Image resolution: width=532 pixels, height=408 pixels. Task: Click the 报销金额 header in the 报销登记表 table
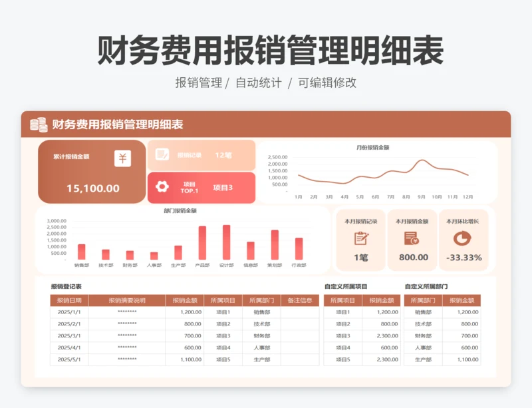[x=185, y=300]
